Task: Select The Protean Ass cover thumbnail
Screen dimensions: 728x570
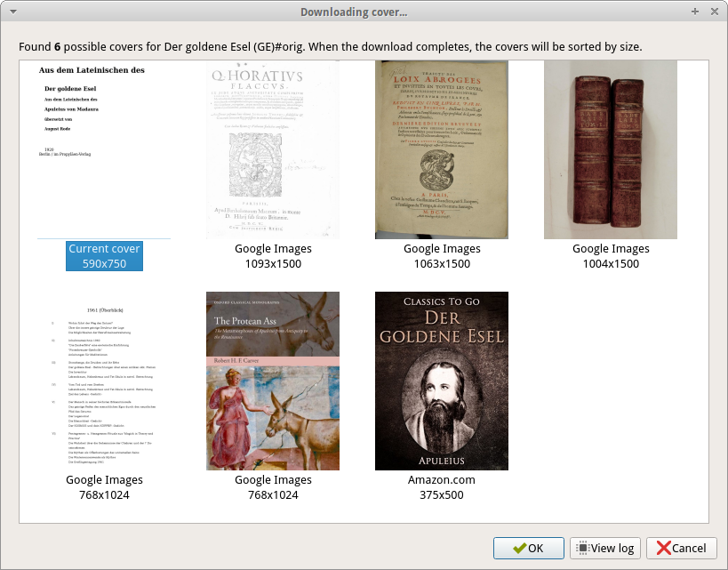Action: coord(273,381)
